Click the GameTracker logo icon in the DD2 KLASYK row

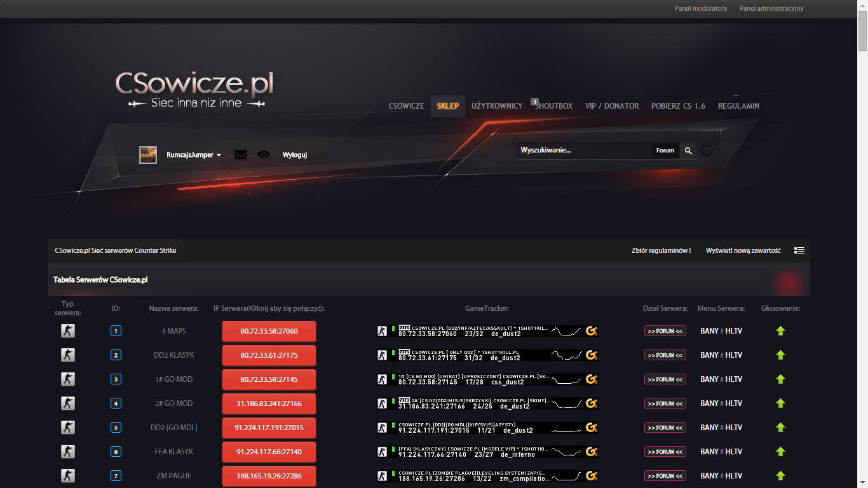pos(592,355)
